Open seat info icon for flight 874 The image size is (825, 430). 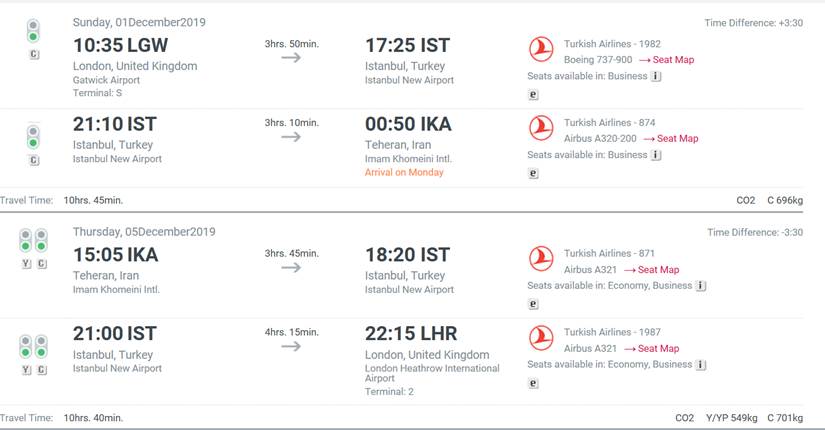656,155
